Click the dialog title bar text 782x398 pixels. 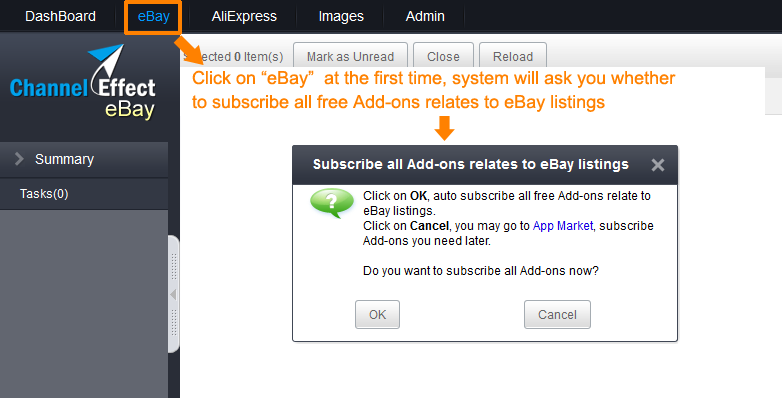point(470,165)
